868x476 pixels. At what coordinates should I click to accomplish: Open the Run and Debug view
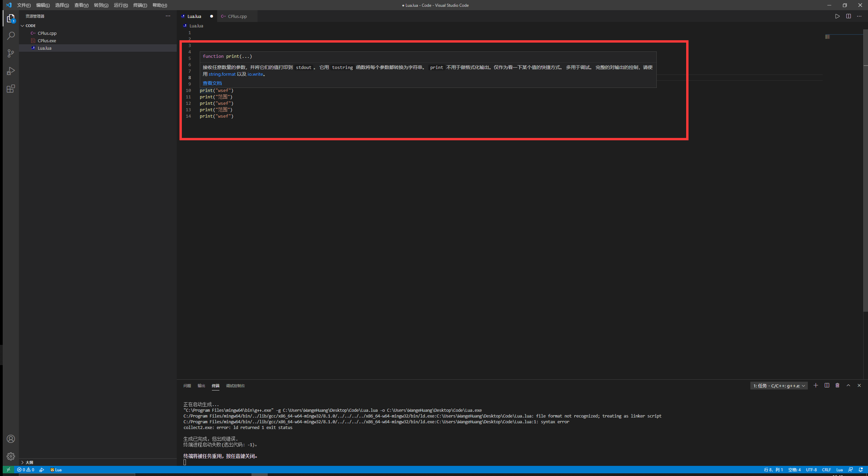coord(11,71)
